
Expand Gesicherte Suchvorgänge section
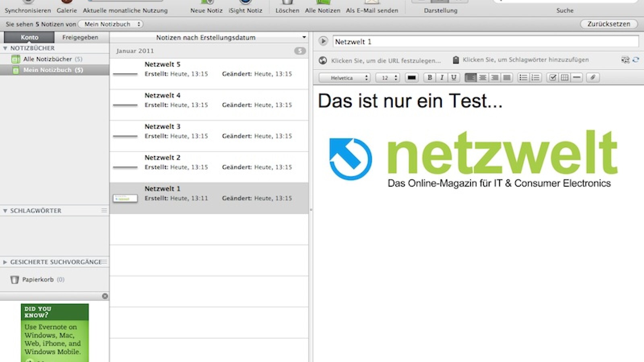(5, 262)
